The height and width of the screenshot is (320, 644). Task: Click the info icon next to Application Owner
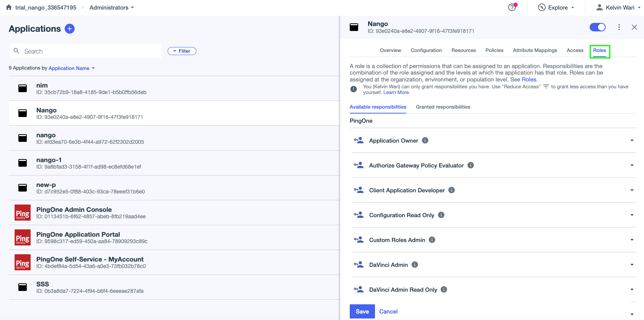tap(425, 140)
